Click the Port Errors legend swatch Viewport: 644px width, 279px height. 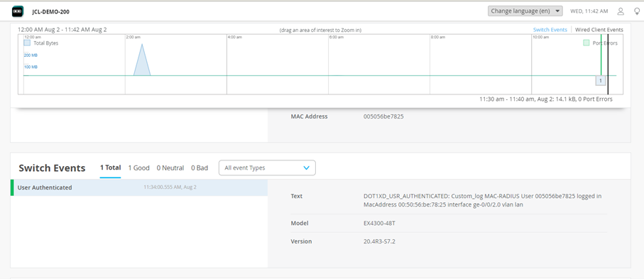(586, 43)
